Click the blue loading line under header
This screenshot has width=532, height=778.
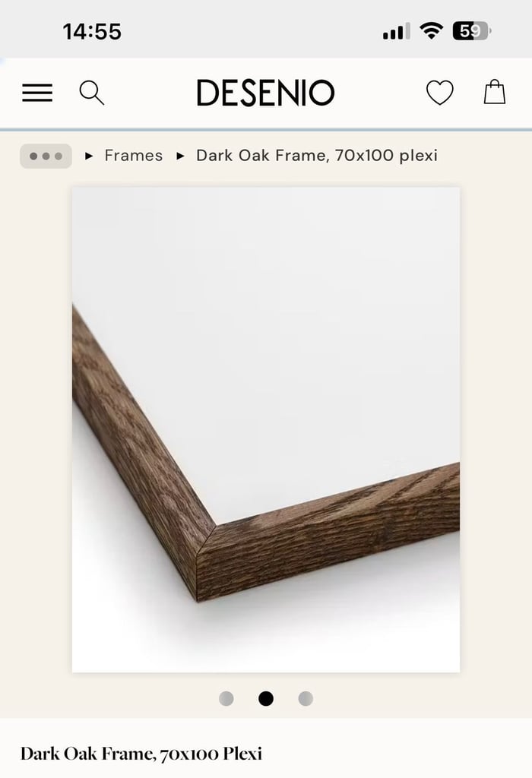click(x=266, y=129)
